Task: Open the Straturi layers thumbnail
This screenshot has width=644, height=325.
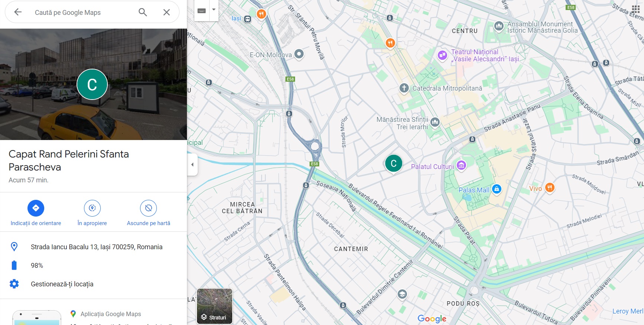Action: coord(214,306)
